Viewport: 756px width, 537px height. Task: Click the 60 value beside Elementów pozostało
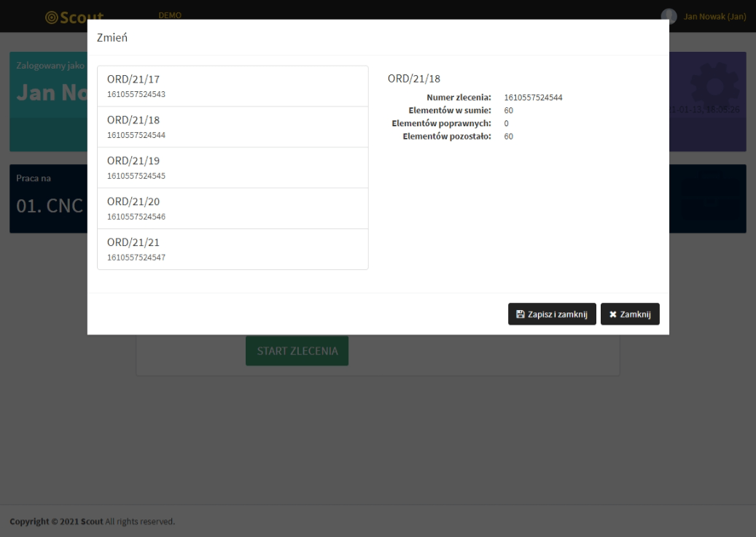pyautogui.click(x=509, y=136)
